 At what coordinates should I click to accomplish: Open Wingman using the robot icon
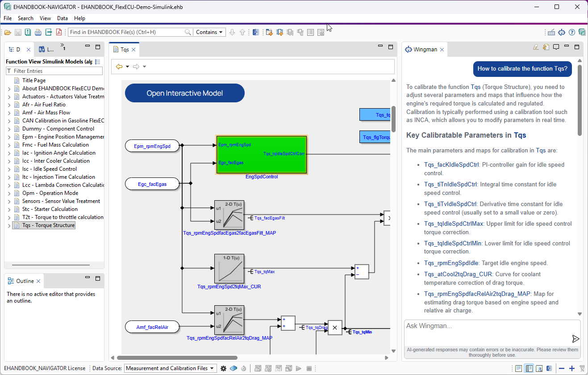click(x=562, y=33)
